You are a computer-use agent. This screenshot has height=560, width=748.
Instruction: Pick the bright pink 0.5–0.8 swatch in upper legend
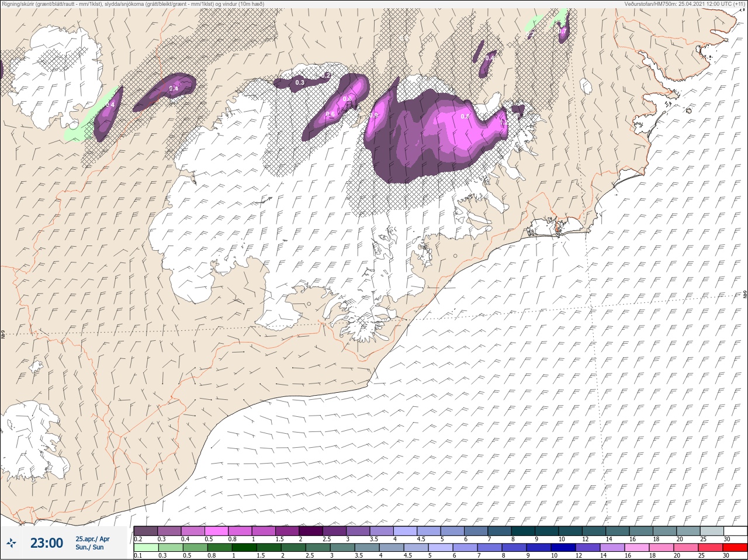[x=217, y=531]
